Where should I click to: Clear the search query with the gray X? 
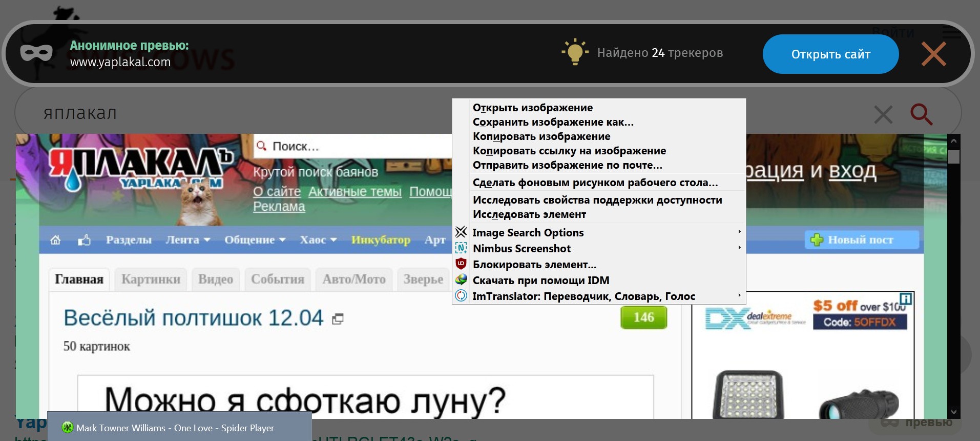tap(883, 114)
